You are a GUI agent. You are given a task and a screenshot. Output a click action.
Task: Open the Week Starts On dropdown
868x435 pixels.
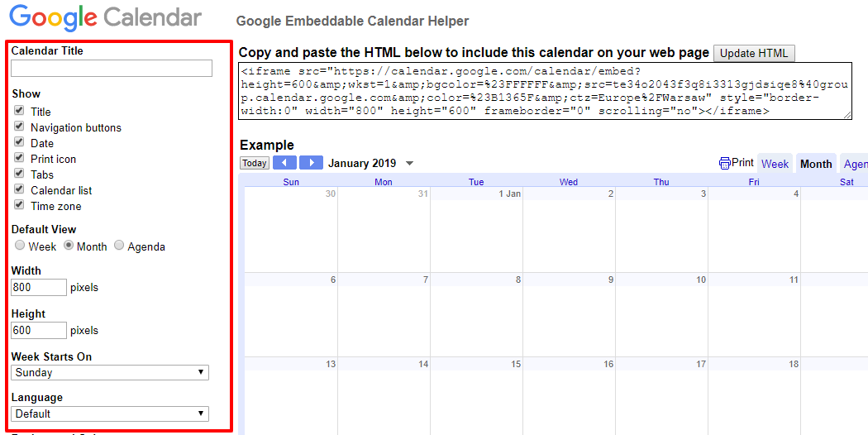[110, 372]
